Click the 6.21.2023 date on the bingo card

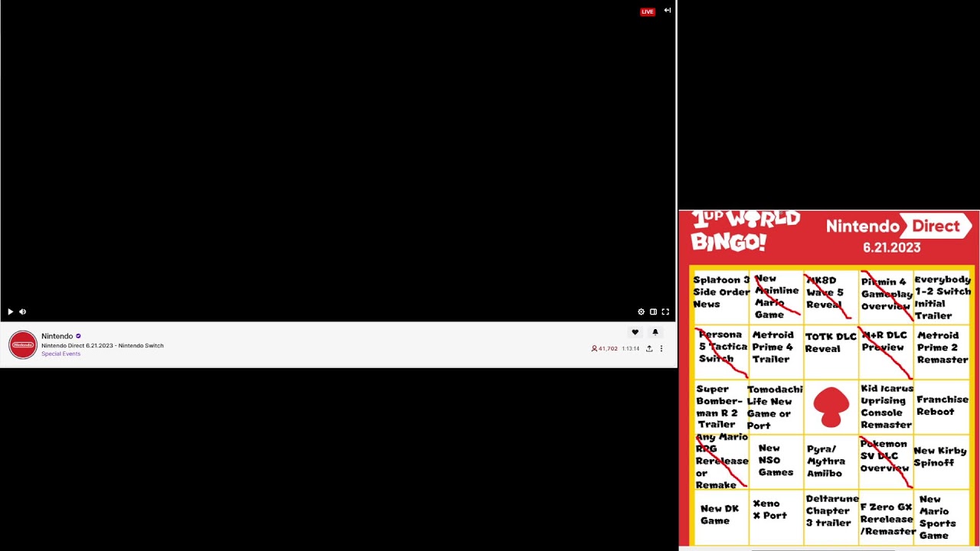tap(892, 248)
